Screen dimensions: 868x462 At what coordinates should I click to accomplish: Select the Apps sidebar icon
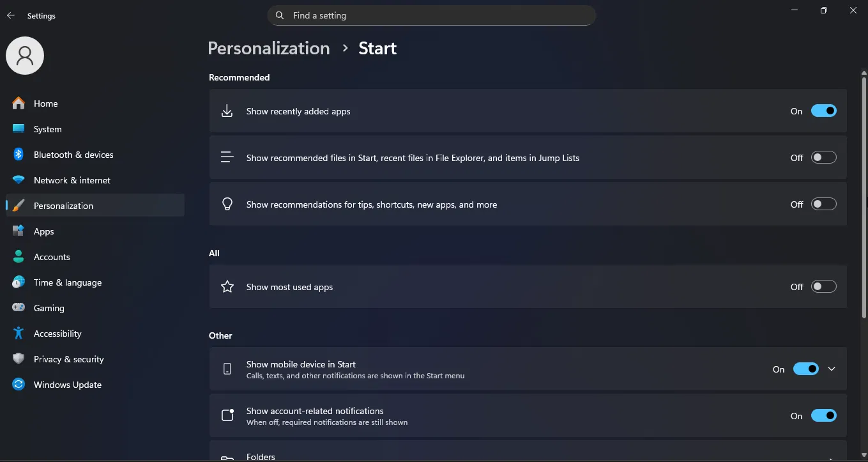(x=19, y=231)
